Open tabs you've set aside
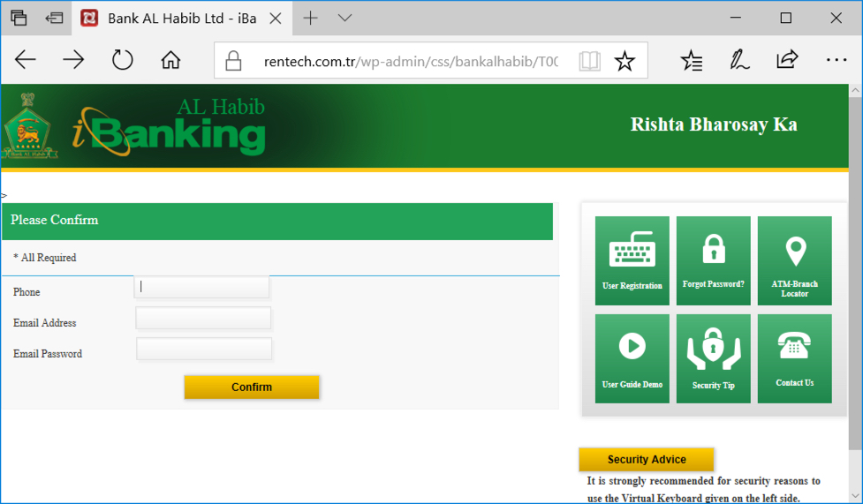Screen dimensions: 863x504 pyautogui.click(x=19, y=18)
